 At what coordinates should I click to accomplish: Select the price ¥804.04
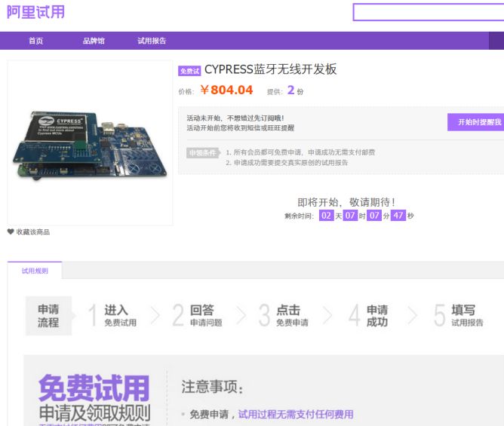226,90
